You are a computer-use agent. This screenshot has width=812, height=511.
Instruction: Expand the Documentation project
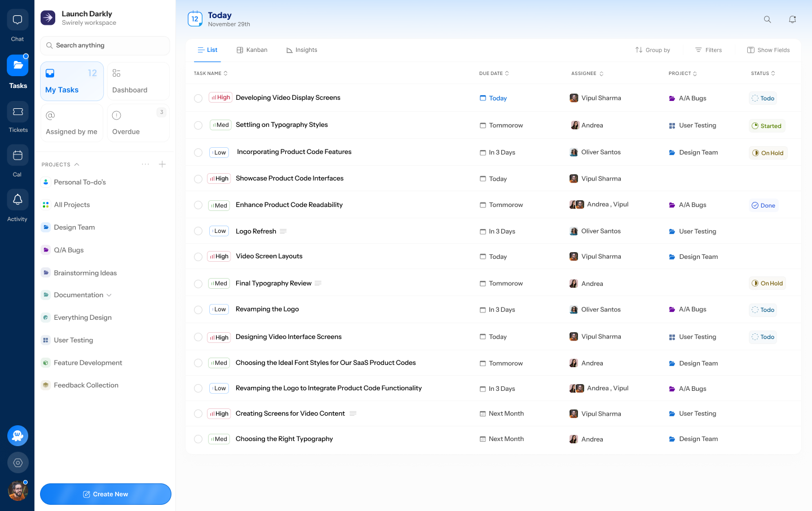click(108, 294)
